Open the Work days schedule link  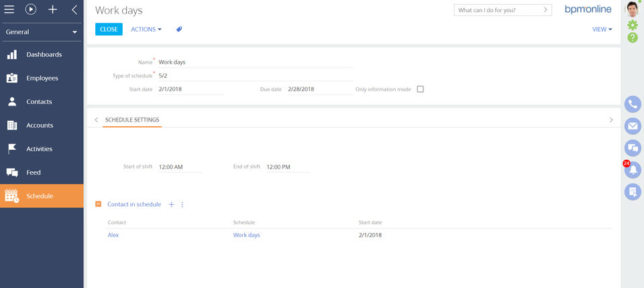pos(246,235)
